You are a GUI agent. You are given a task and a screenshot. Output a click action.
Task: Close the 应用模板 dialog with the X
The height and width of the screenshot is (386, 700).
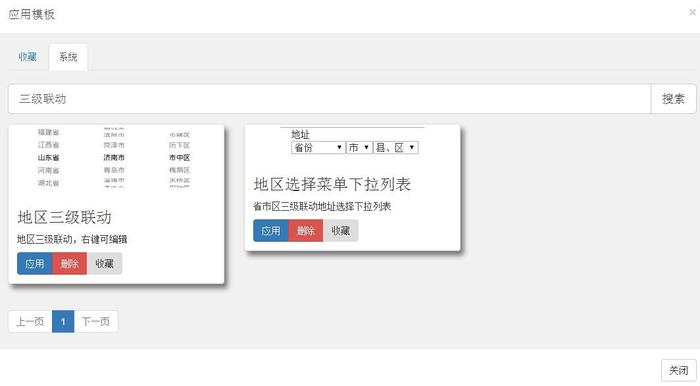pyautogui.click(x=692, y=13)
